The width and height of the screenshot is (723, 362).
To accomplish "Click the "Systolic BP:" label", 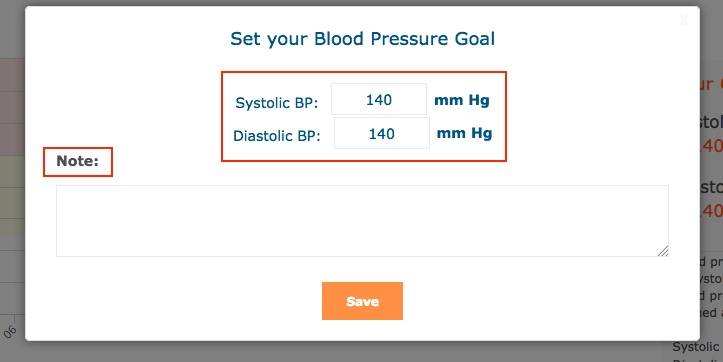I will (x=277, y=103).
